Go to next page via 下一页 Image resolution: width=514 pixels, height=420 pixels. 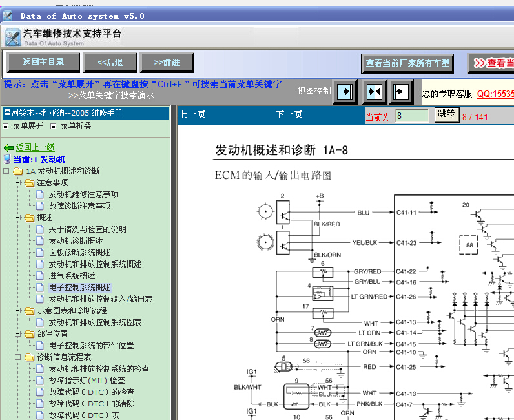point(289,115)
